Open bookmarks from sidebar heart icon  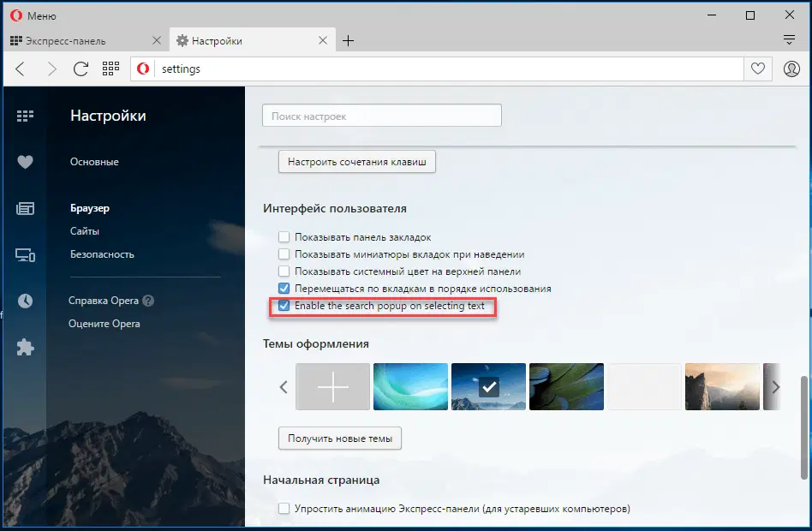[x=25, y=162]
